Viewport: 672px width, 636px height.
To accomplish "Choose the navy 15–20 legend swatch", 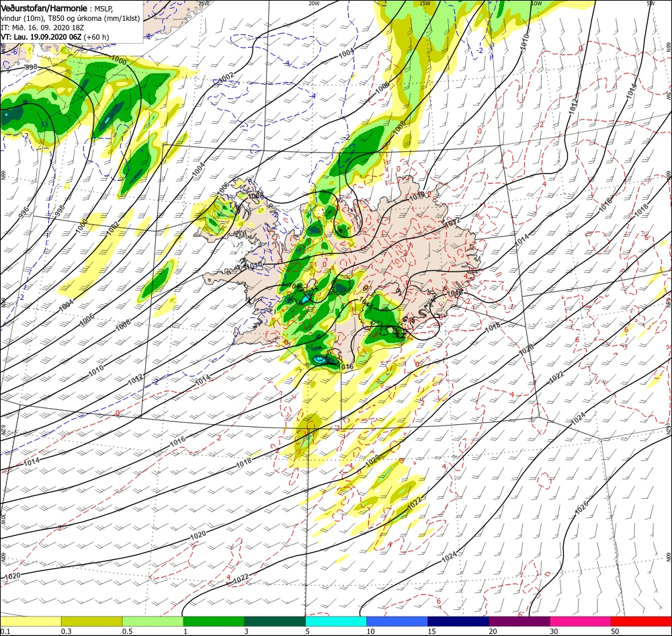I will pos(458,621).
